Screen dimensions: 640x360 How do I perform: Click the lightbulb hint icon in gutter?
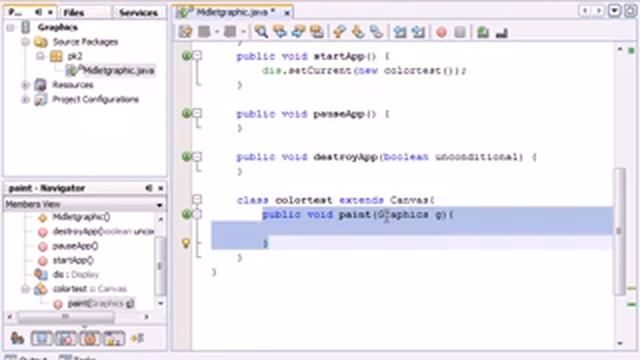point(186,243)
